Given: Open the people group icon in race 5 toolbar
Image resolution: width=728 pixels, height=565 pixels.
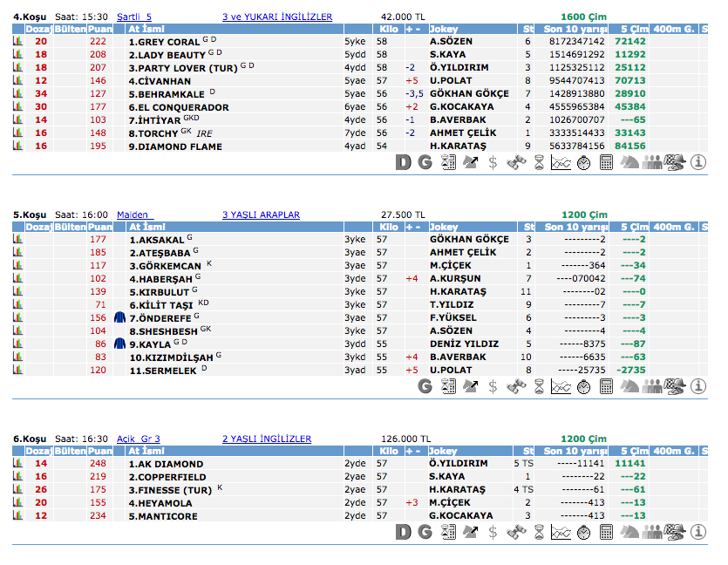Looking at the screenshot, I should (652, 385).
